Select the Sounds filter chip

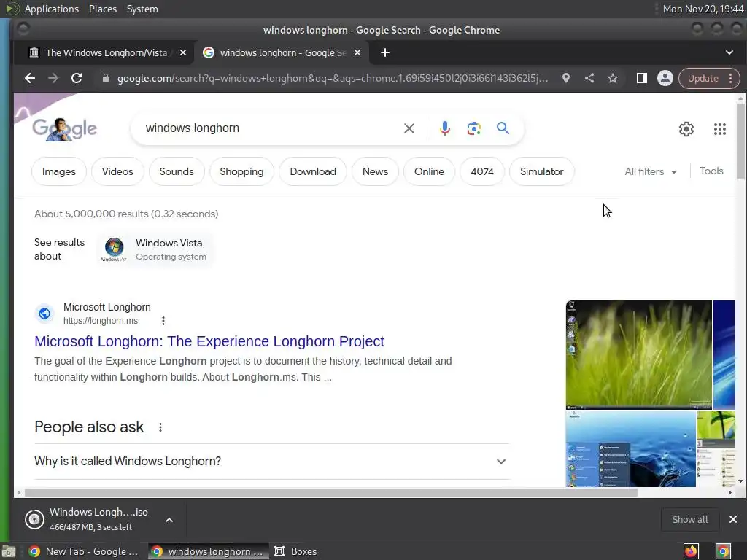point(177,171)
